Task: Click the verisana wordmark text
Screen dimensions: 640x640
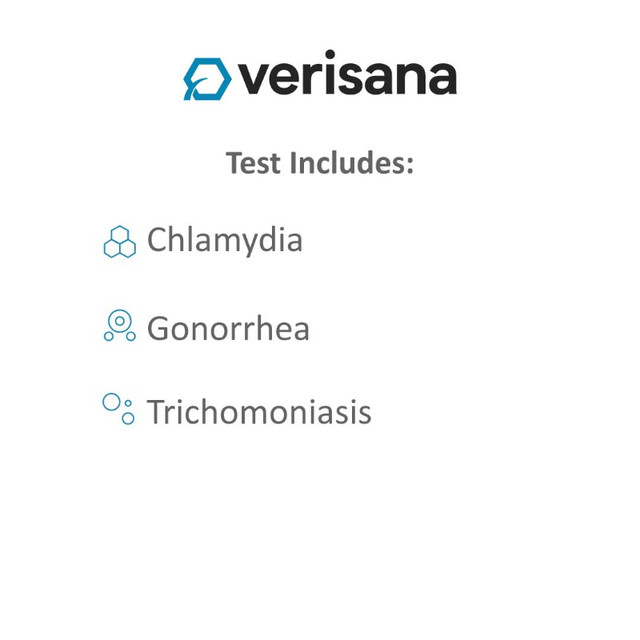Action: (347, 75)
